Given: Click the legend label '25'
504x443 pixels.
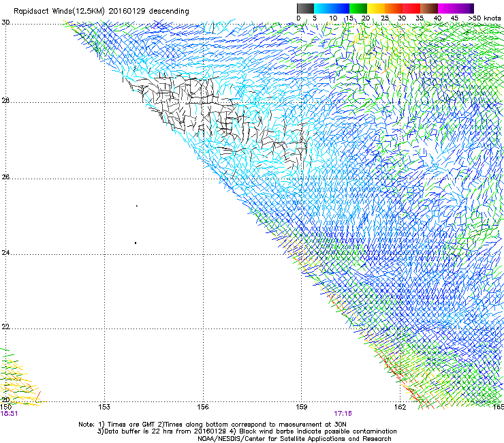Looking at the screenshot, I should [385, 18].
